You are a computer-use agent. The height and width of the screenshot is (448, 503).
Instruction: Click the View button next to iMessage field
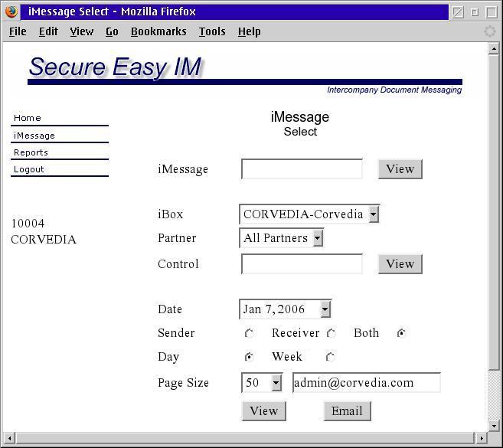[400, 169]
